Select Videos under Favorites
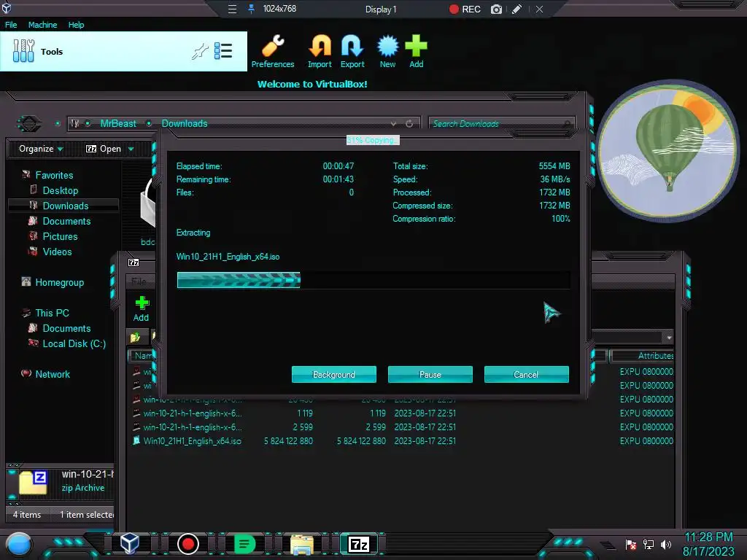 57,252
